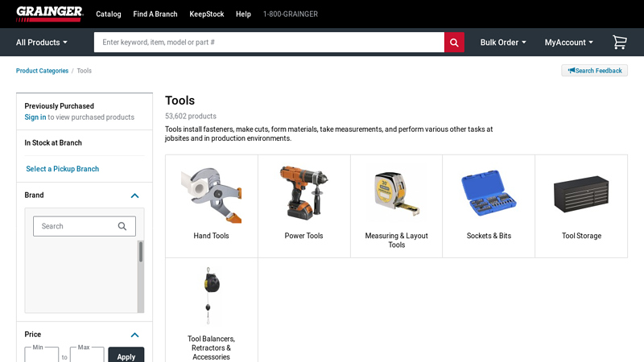Open the Help menu item
The image size is (644, 362).
(243, 14)
